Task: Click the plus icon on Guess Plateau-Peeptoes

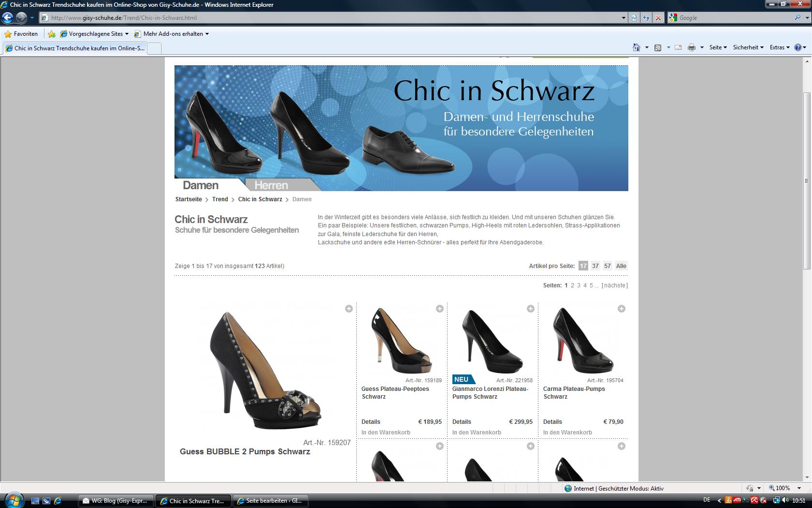Action: tap(440, 309)
